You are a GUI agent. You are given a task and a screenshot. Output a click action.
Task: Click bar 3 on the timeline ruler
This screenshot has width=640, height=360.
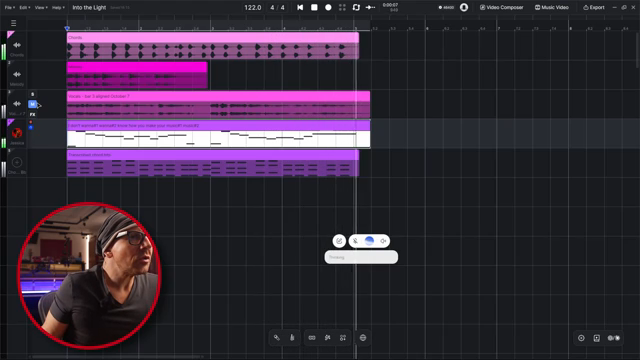coord(213,28)
